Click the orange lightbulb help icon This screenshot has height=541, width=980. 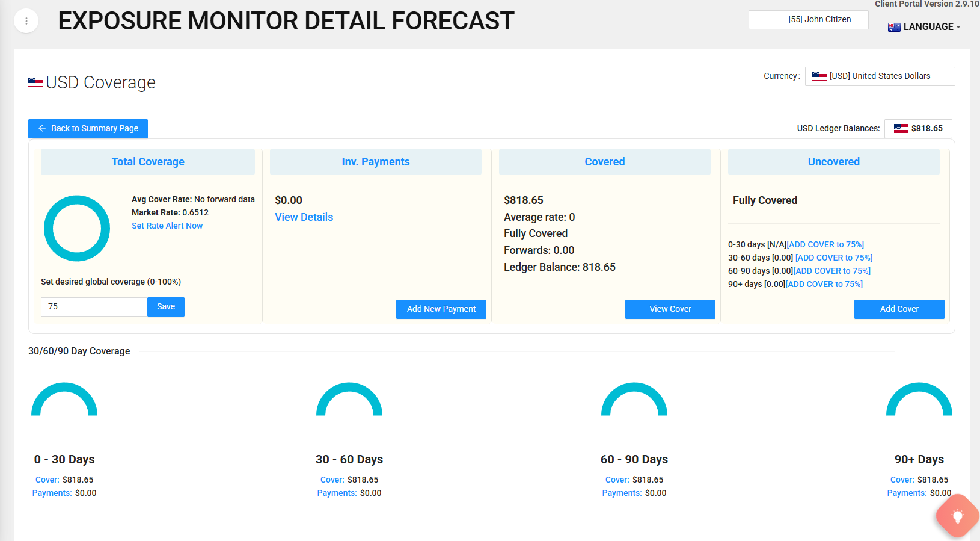pos(957,516)
